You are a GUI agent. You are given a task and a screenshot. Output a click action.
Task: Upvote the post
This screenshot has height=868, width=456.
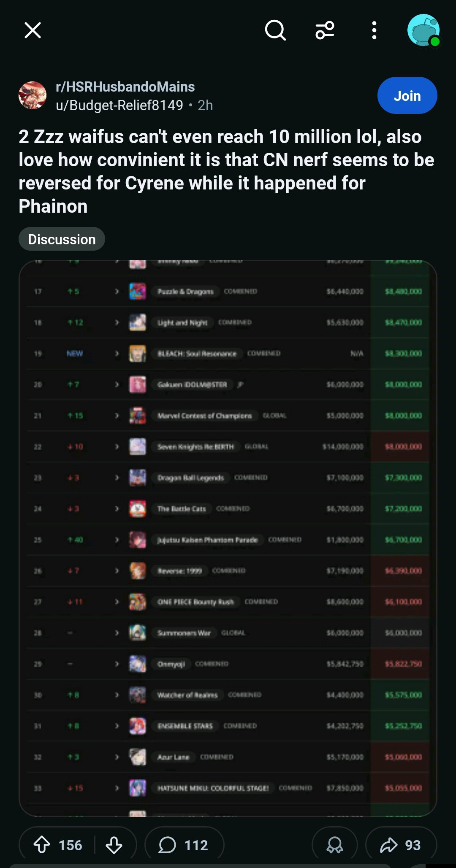42,845
